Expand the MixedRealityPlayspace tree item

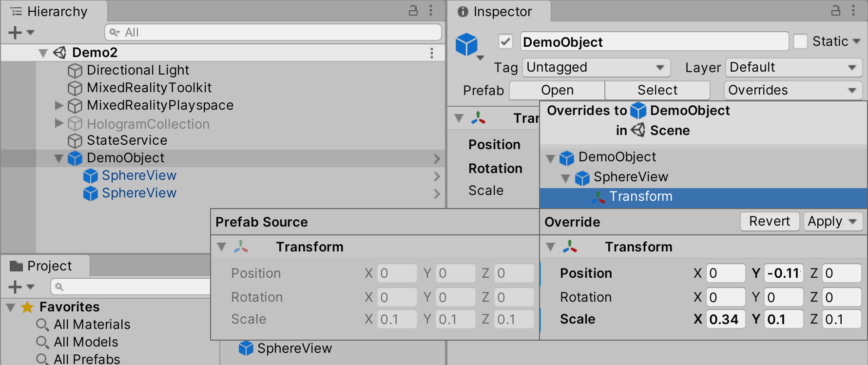(59, 106)
